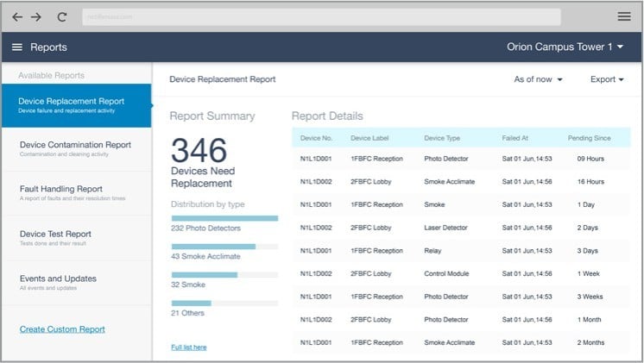
Task: Open the Device Test Report
Action: point(76,238)
